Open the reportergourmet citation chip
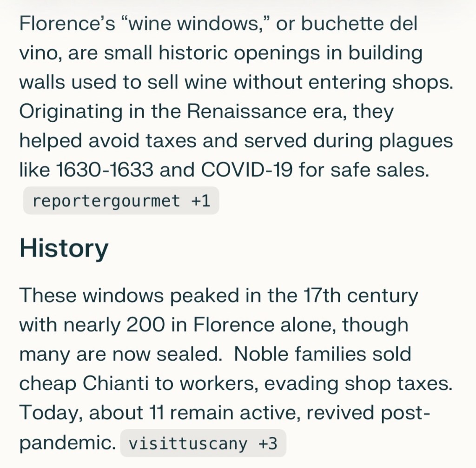The width and height of the screenshot is (476, 468). tap(121, 201)
